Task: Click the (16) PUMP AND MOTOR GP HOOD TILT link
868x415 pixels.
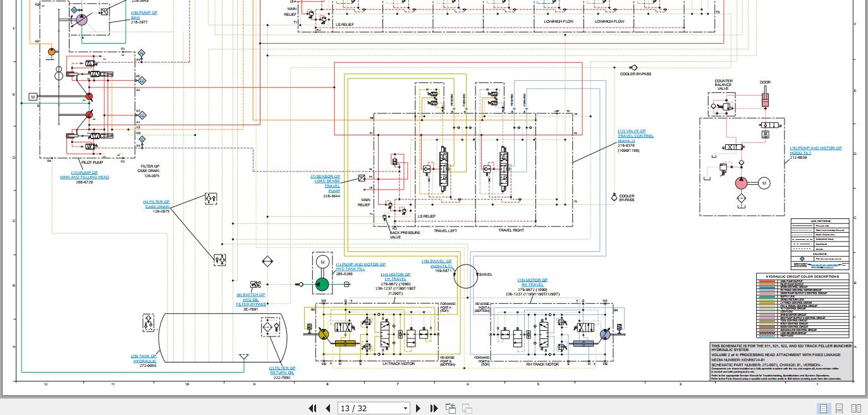Action: tap(816, 150)
